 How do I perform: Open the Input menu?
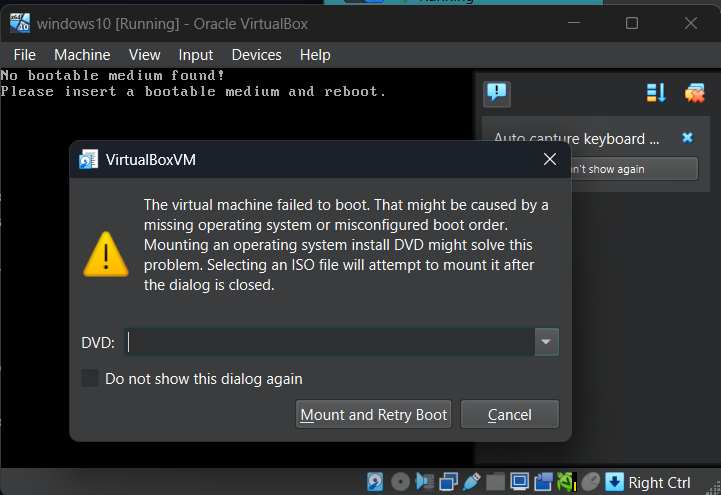coord(196,55)
